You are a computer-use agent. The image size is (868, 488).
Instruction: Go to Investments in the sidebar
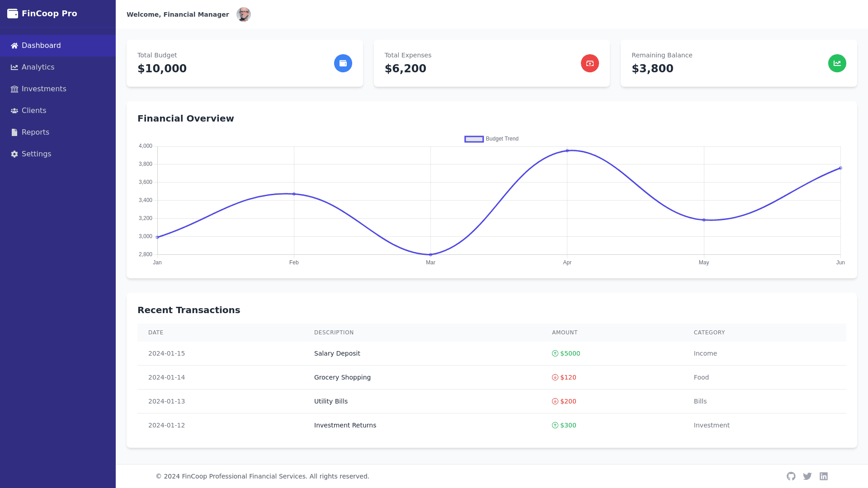coord(44,89)
